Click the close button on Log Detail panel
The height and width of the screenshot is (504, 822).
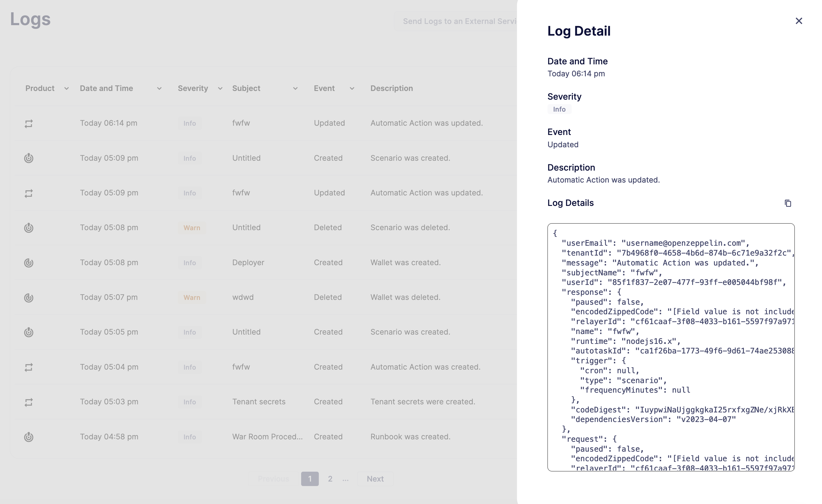pos(799,21)
